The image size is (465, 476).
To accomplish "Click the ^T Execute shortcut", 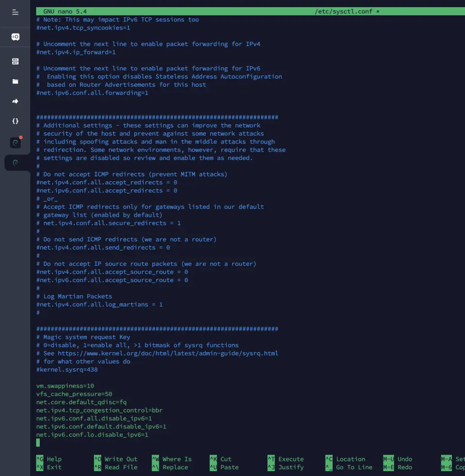I will [285, 459].
